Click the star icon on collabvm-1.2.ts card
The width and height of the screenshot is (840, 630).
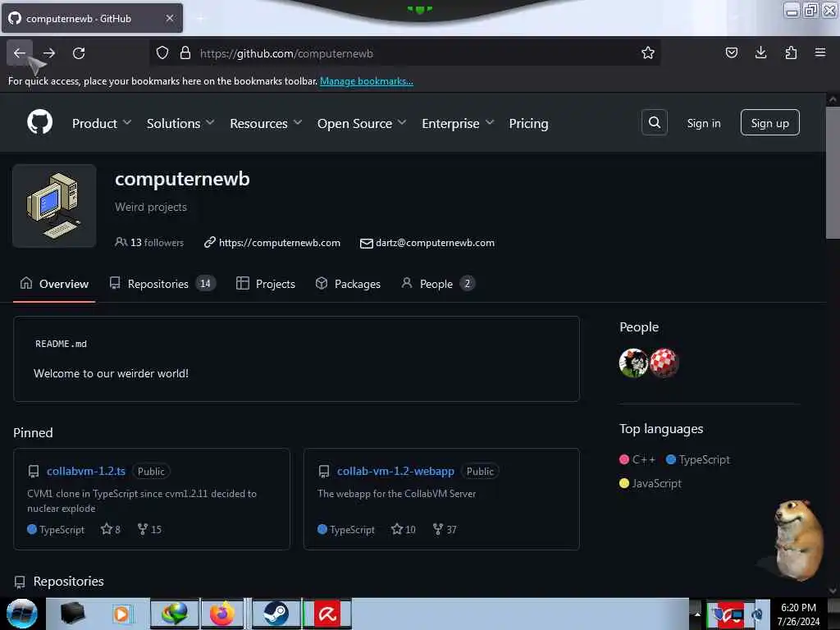click(x=107, y=529)
